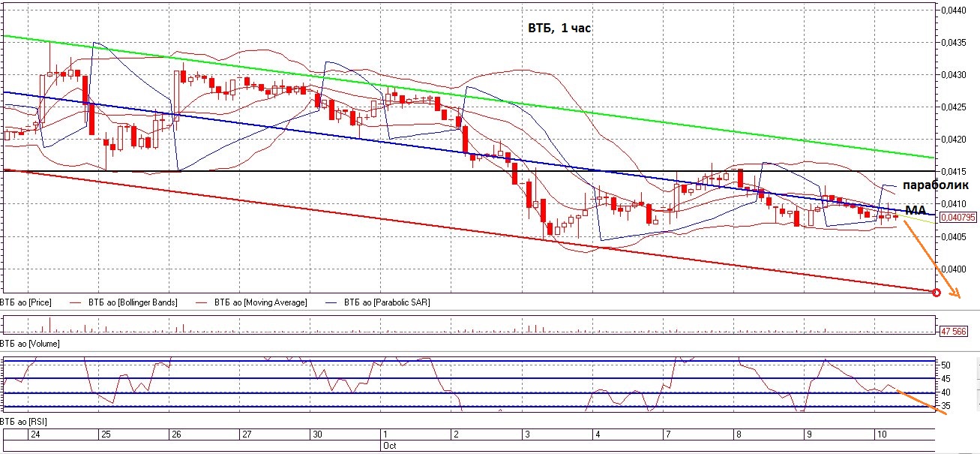This screenshot has height=454, width=980.
Task: Click the current price tag 0,040795
Action: [958, 218]
